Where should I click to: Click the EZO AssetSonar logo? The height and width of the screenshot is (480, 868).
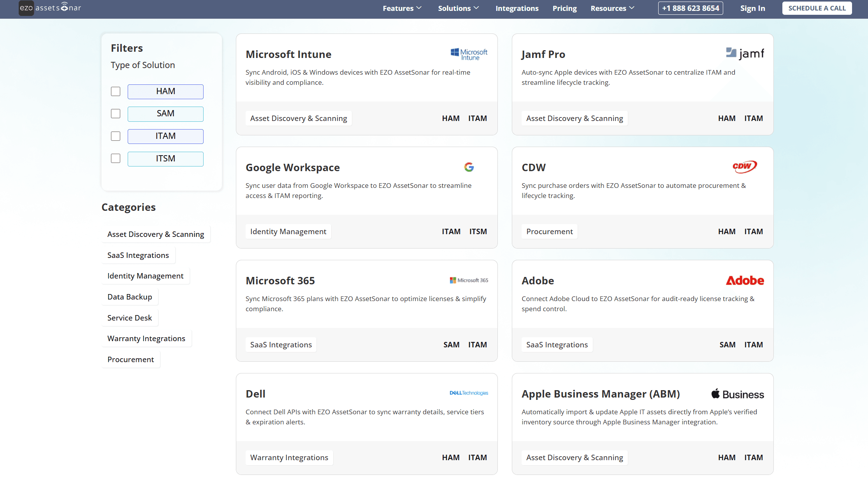[50, 8]
